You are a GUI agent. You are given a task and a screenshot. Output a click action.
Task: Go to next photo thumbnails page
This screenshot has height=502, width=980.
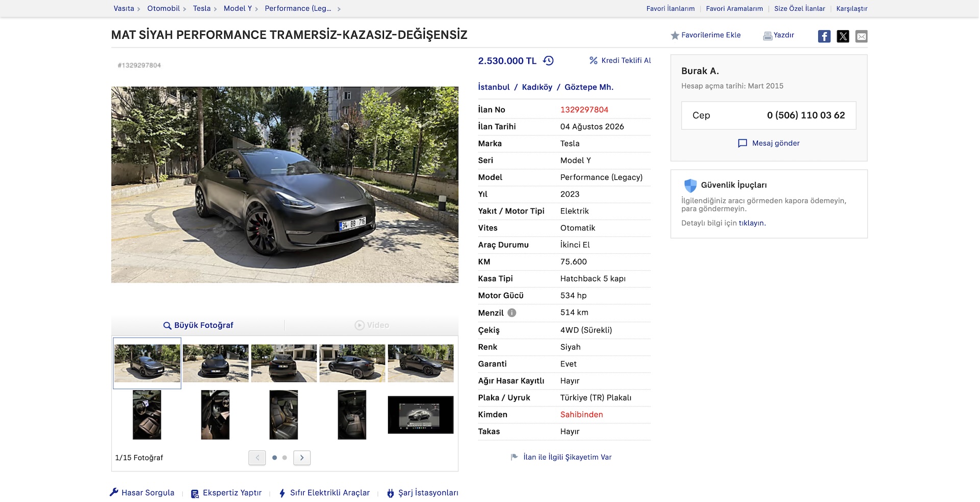(x=302, y=458)
